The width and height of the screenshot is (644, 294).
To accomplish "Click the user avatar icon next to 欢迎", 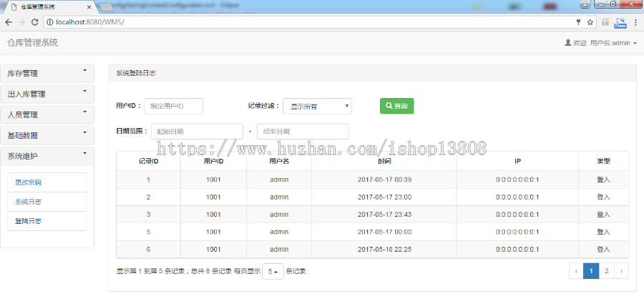I will pyautogui.click(x=568, y=43).
